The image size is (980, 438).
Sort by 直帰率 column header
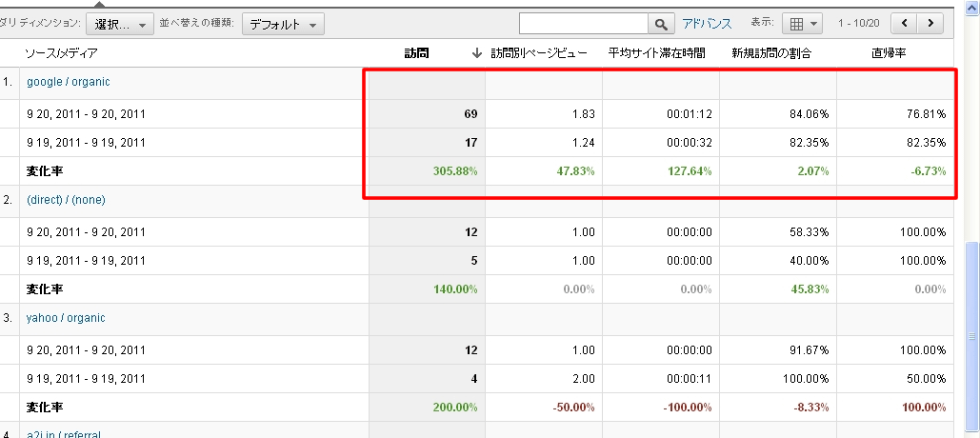tap(888, 53)
